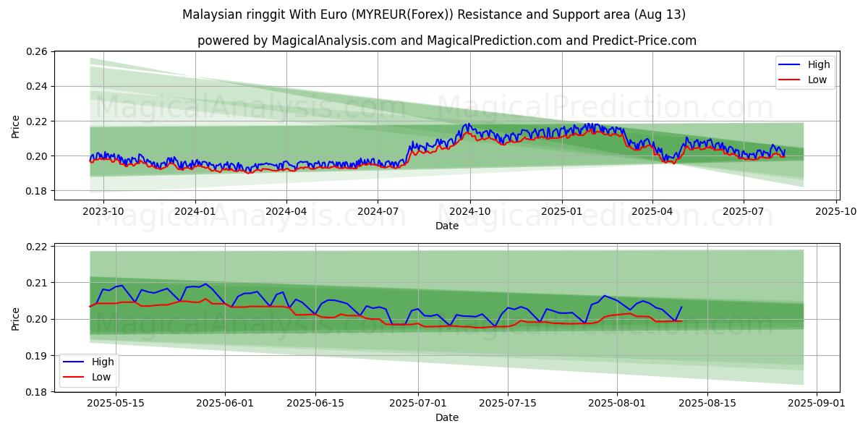Select the 'Price' axis title of the top chart
The height and width of the screenshot is (434, 868).
(16, 126)
